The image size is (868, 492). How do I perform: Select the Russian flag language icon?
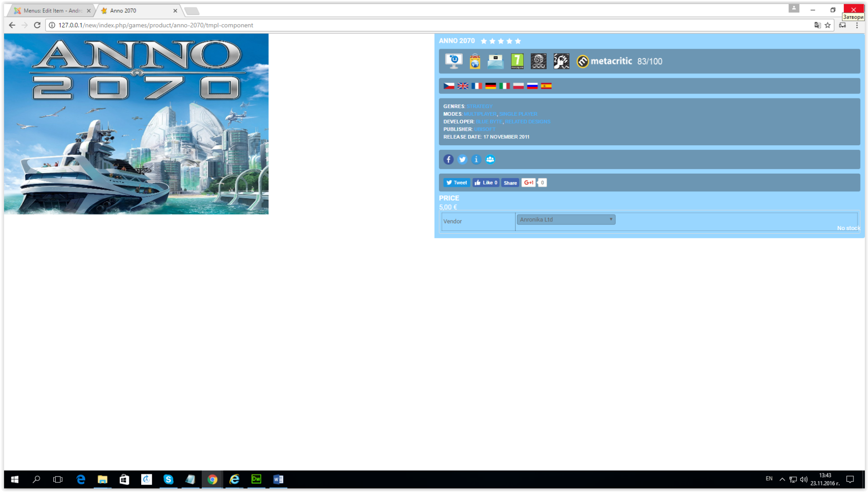(532, 86)
